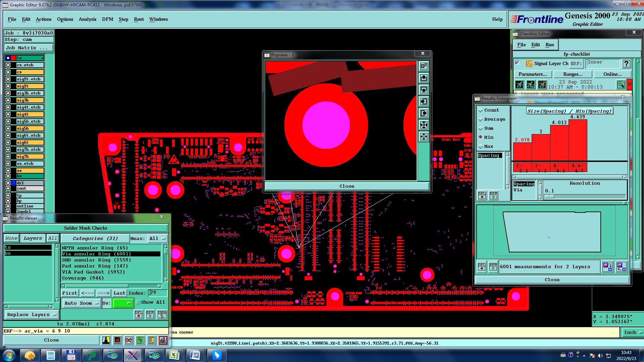
Task: Click the pan up icon in Popview
Action: [x=424, y=78]
